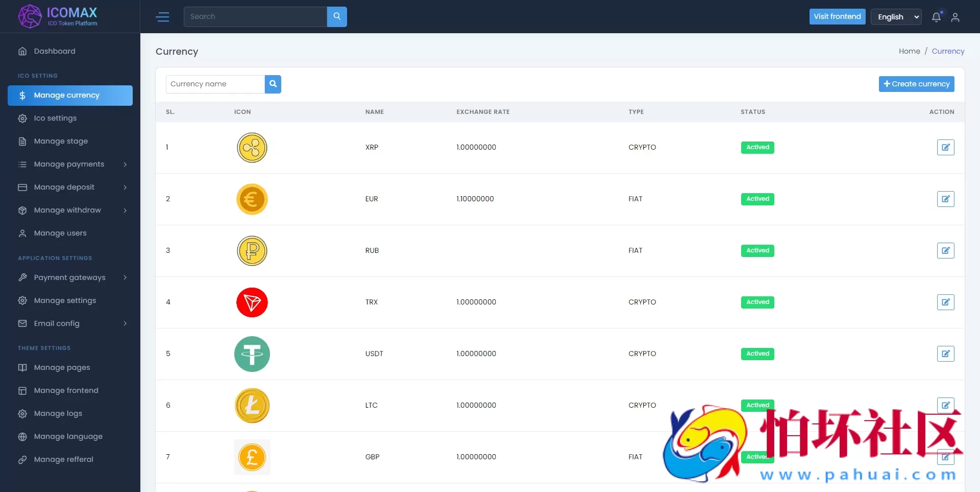Click the edit icon for USDT
The width and height of the screenshot is (980, 492).
[945, 354]
